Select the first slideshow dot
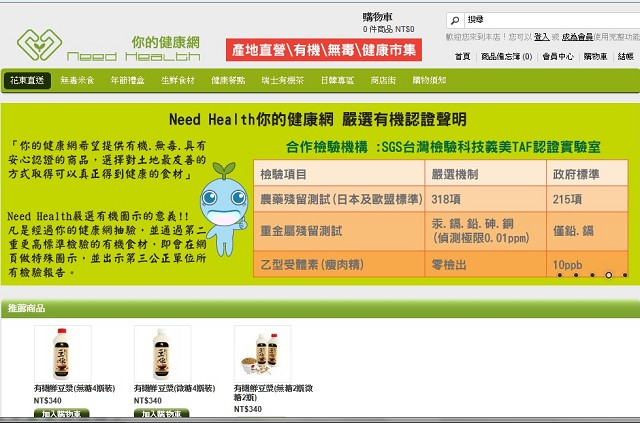The height and width of the screenshot is (423, 640). tap(560, 275)
